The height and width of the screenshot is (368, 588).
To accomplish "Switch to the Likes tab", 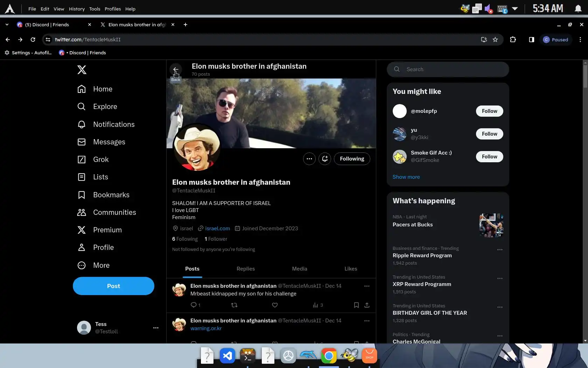I will (351, 269).
